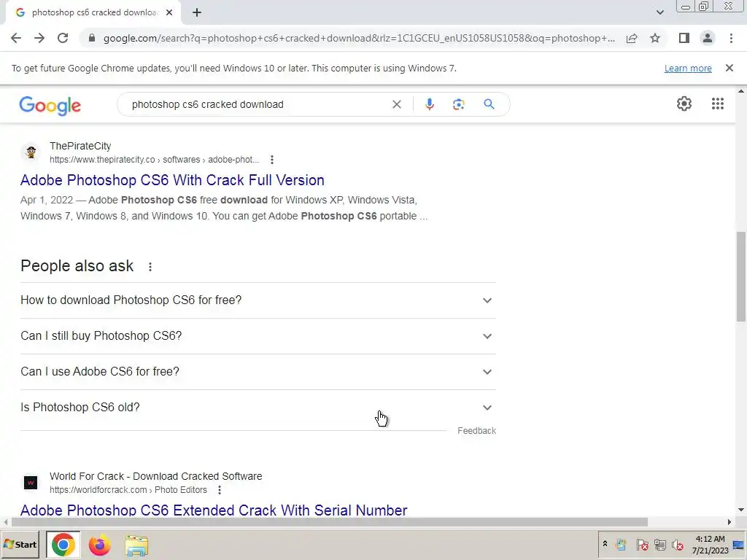Search by image with Google Lens icon
The width and height of the screenshot is (747, 560).
[x=458, y=104]
